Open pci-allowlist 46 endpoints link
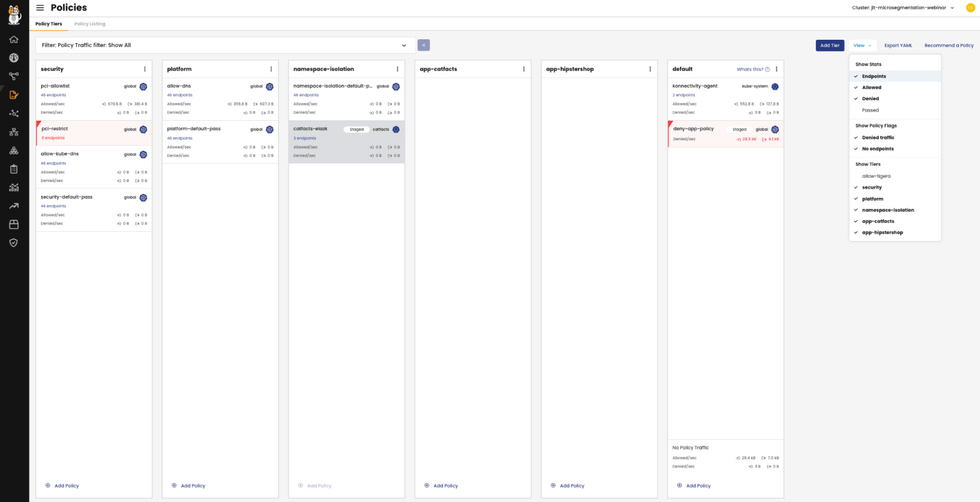The image size is (980, 502). [53, 95]
